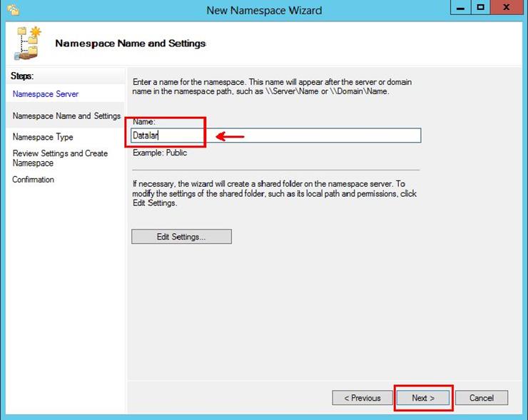Viewport: 528px width, 420px height.
Task: Go back with the Previous button
Action: click(x=362, y=398)
